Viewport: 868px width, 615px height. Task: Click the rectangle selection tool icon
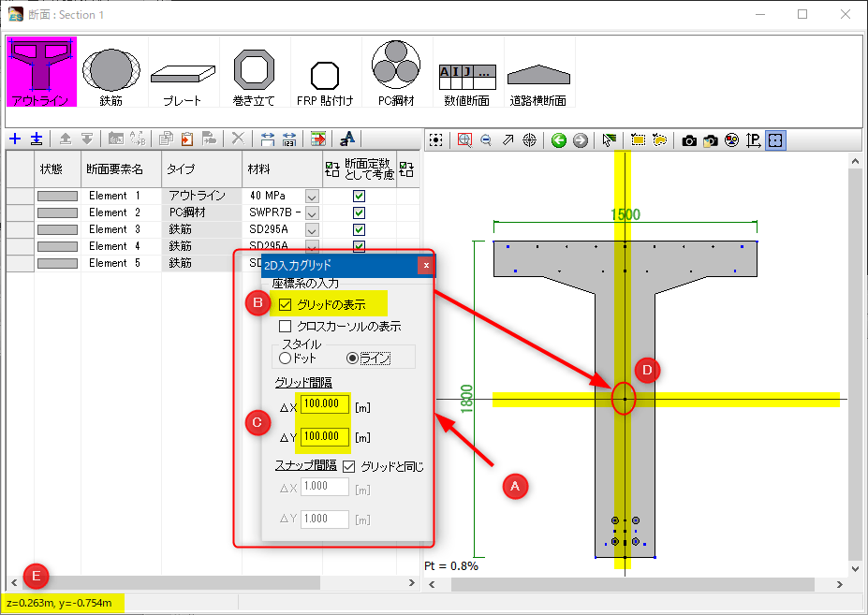click(x=639, y=140)
